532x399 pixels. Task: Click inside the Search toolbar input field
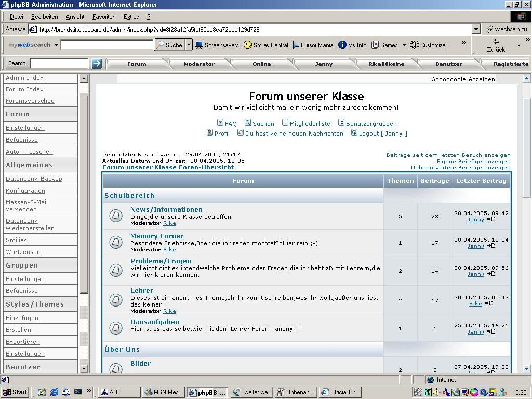(59, 63)
